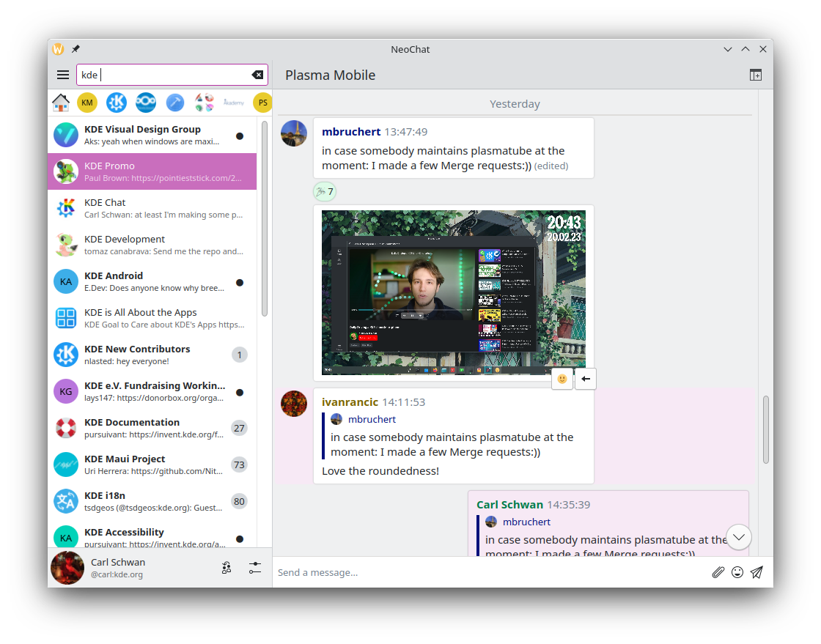Open KDE e.V. Fundraising Working room
821x644 pixels.
(152, 391)
